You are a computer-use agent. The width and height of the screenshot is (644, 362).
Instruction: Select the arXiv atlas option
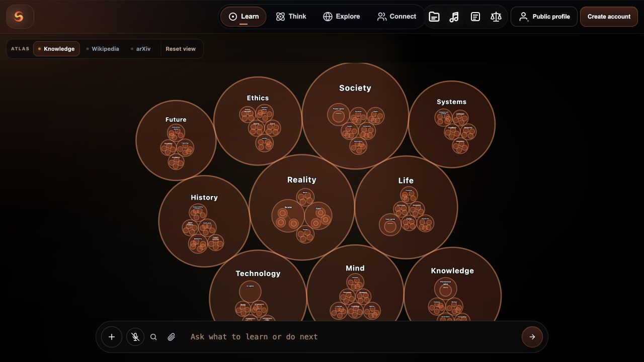tap(140, 49)
